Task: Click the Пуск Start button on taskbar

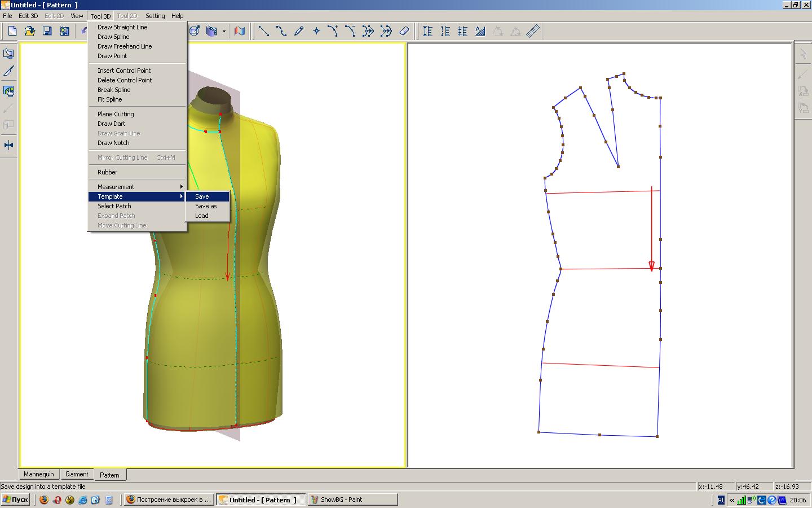Action: pos(15,500)
